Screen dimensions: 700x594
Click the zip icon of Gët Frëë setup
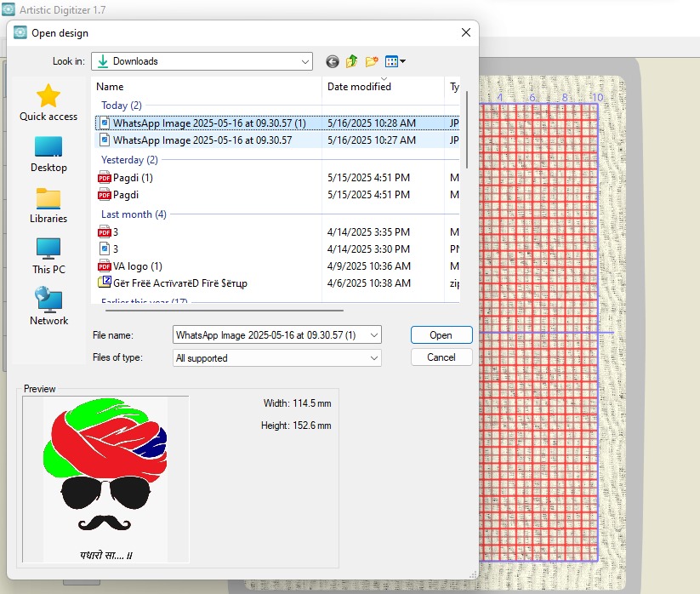[104, 283]
